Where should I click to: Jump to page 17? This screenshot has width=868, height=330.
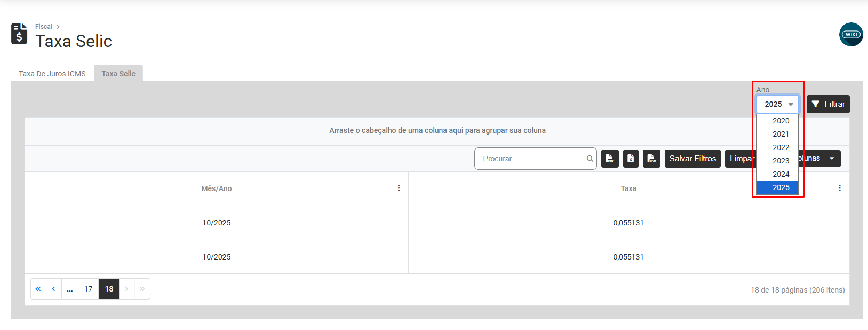pyautogui.click(x=89, y=289)
